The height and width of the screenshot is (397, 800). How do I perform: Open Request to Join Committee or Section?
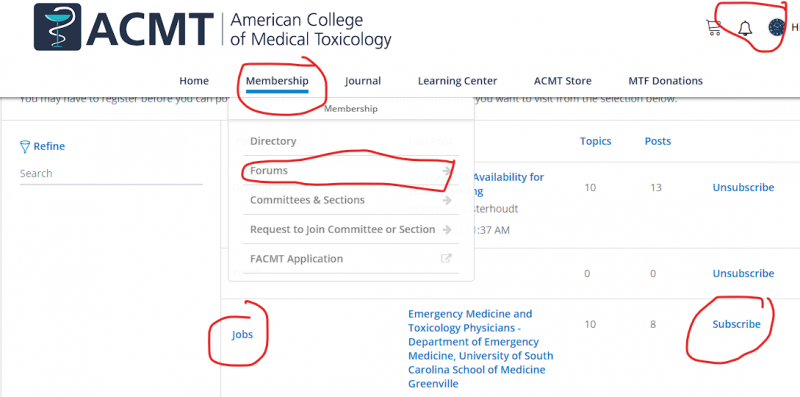[x=342, y=229]
